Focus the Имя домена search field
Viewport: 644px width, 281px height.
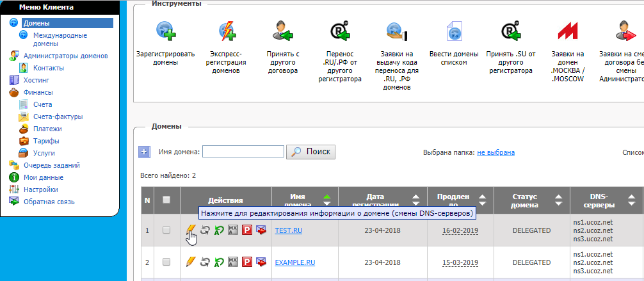coord(243,152)
